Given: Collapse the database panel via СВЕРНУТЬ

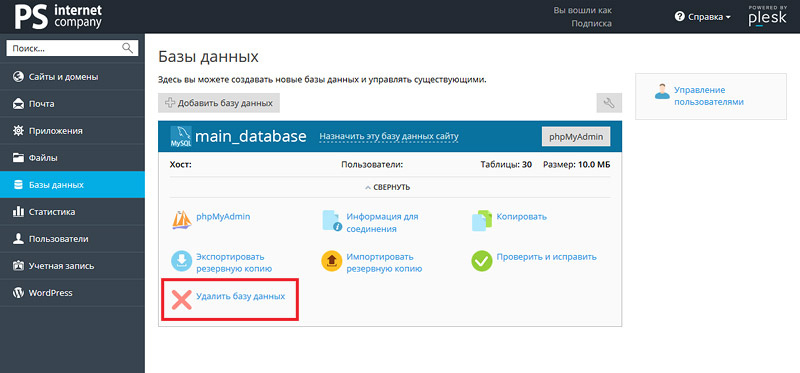Looking at the screenshot, I should tap(388, 187).
